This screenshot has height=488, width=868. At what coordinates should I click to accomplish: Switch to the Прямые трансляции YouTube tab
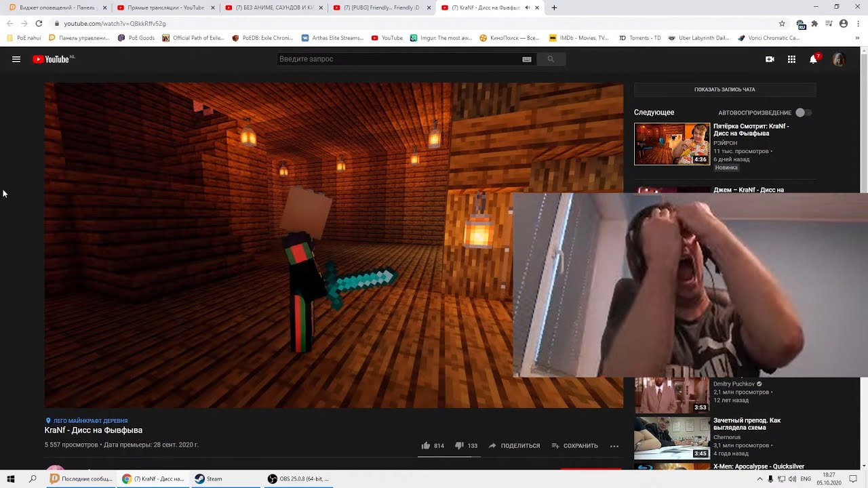click(165, 7)
